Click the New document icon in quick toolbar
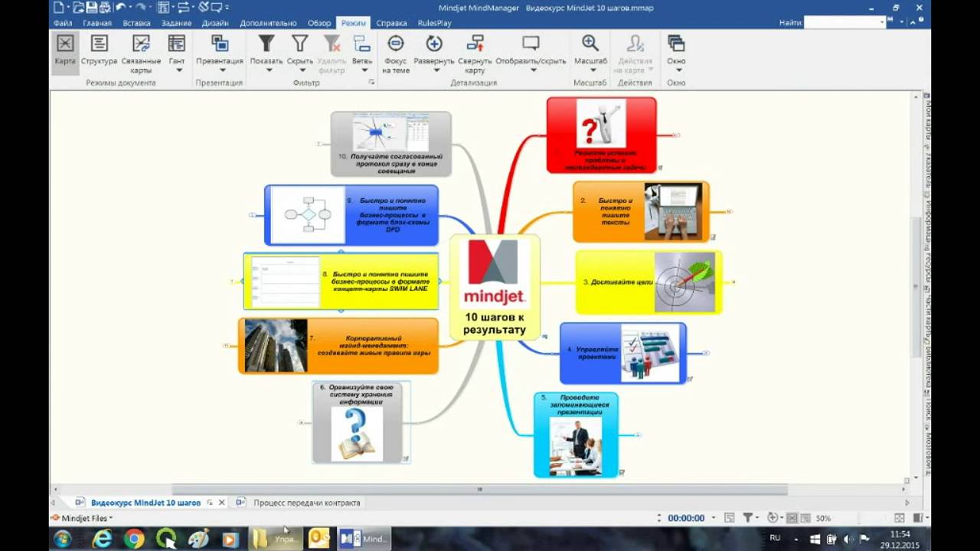The height and width of the screenshot is (551, 980). [x=60, y=8]
